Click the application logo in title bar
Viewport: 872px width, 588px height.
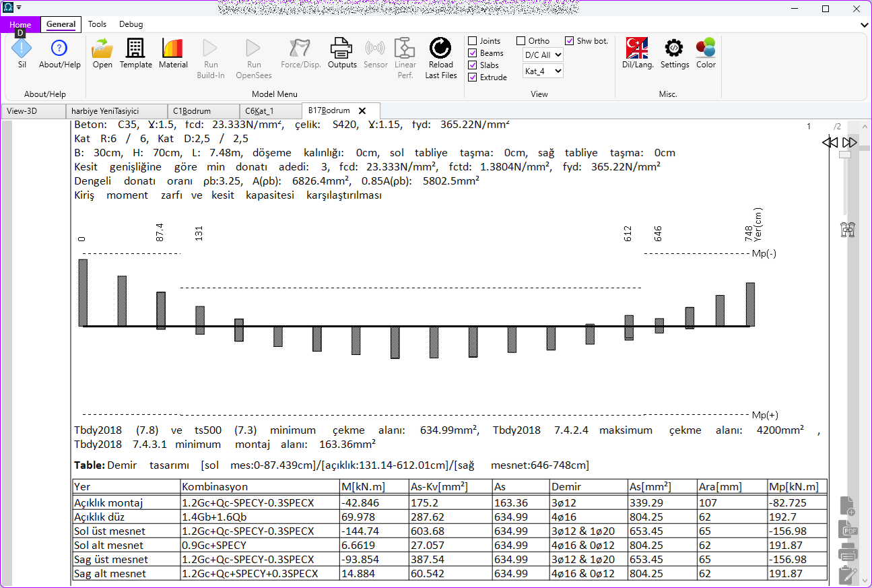point(8,7)
